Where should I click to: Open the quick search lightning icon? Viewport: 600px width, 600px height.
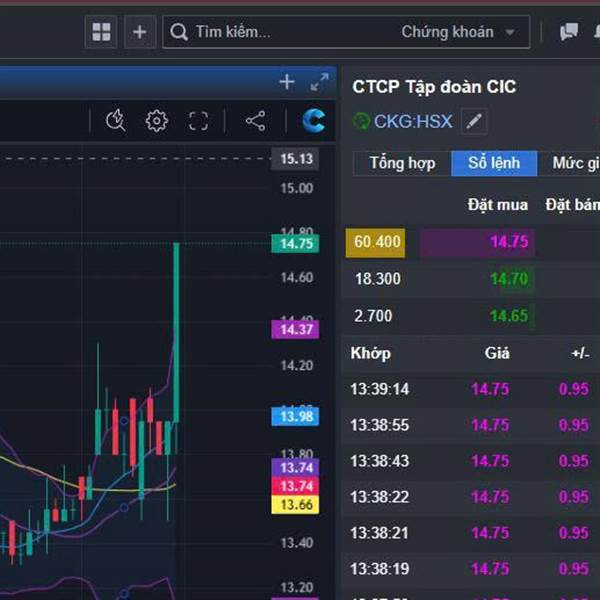tap(116, 121)
